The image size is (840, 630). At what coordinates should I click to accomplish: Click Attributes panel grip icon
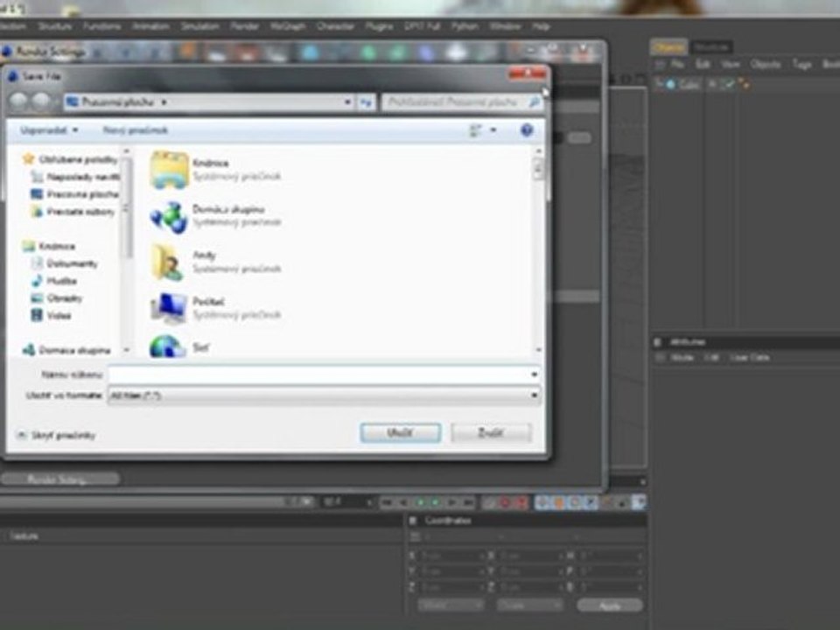(x=657, y=342)
